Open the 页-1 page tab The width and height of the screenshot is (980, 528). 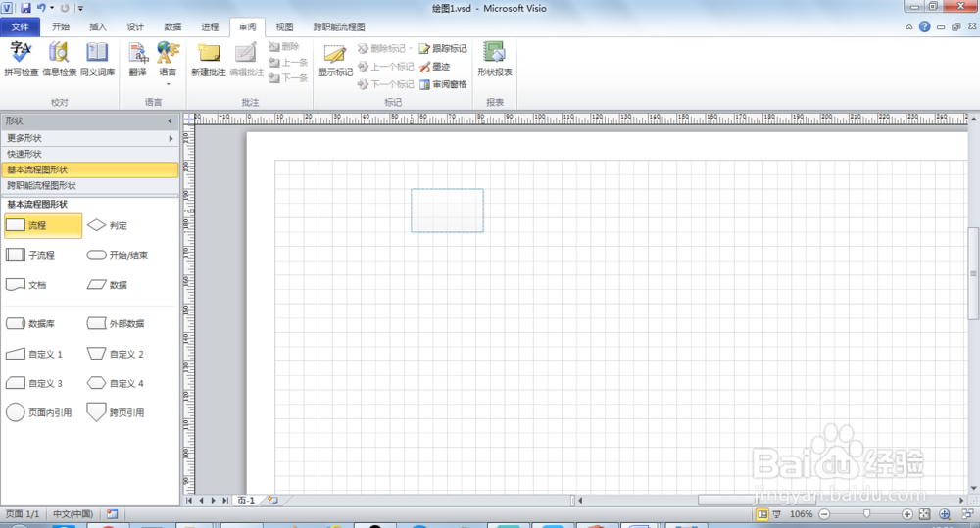click(x=246, y=501)
